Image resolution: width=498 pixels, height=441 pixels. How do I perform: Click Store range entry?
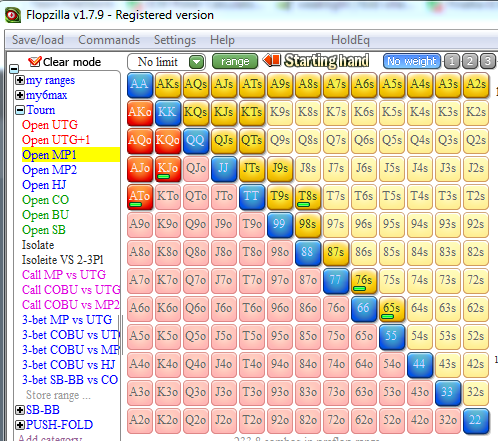coord(58,395)
